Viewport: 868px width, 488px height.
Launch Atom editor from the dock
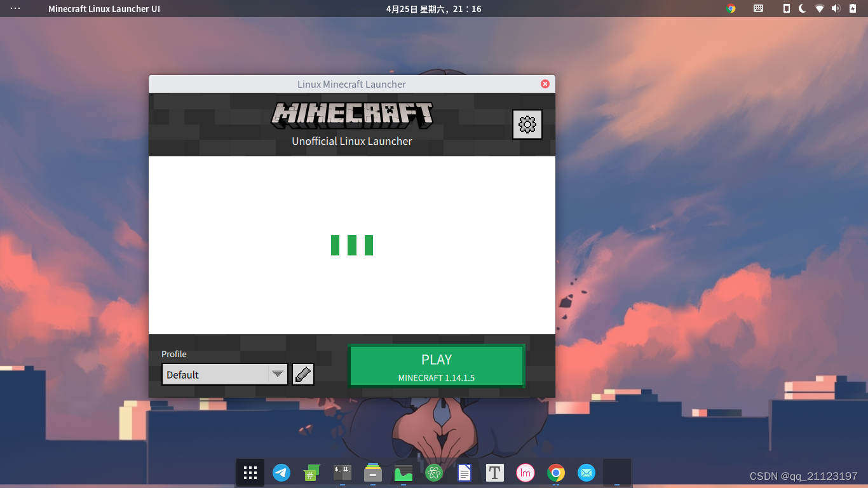click(433, 473)
